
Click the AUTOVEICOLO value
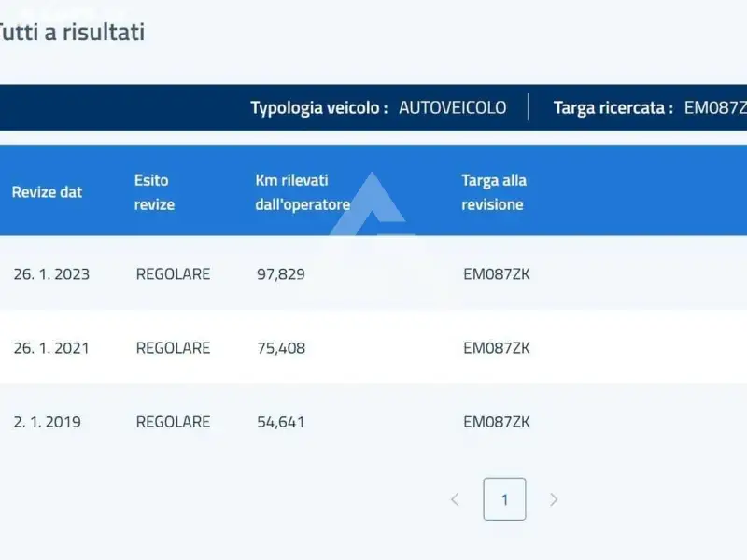coord(453,107)
